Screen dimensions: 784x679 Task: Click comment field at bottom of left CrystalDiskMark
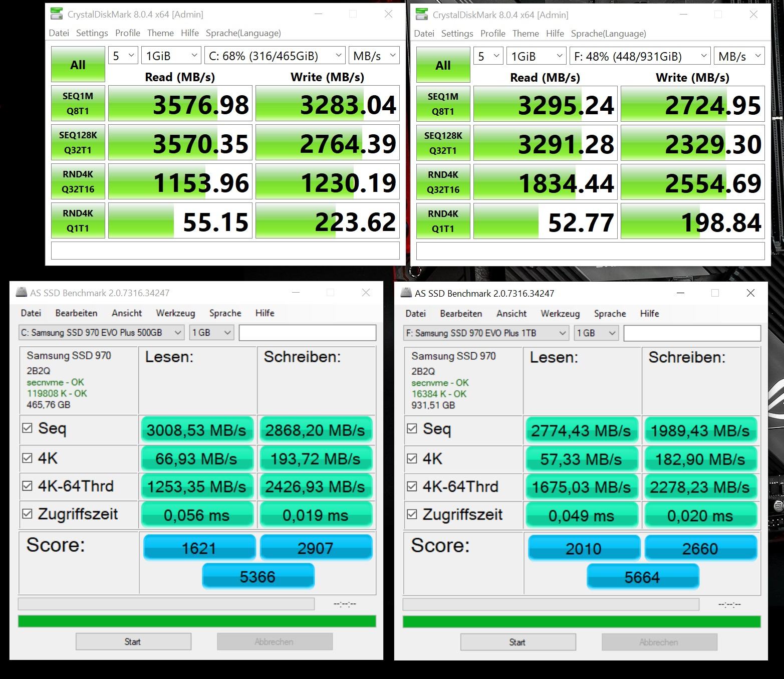(225, 251)
